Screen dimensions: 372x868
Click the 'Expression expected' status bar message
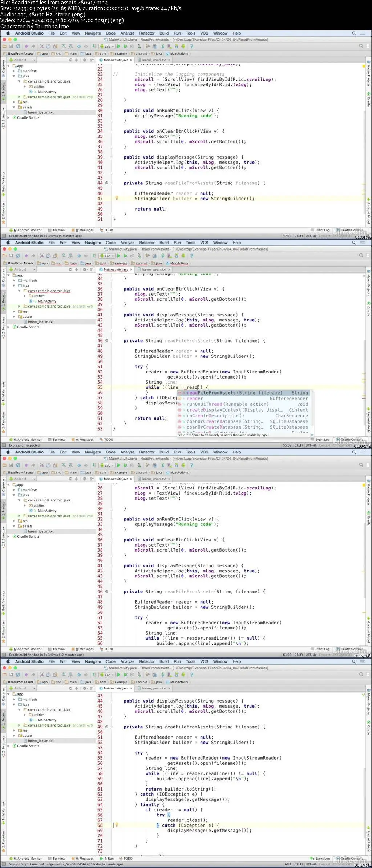tap(24, 445)
